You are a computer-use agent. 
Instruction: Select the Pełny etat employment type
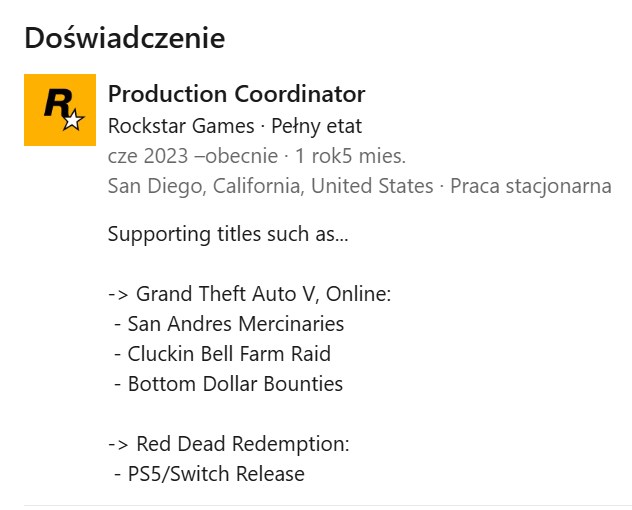tap(316, 126)
